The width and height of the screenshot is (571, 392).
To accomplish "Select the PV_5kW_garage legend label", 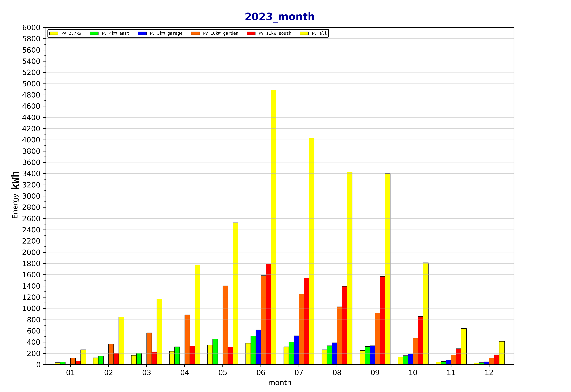I will coord(166,33).
